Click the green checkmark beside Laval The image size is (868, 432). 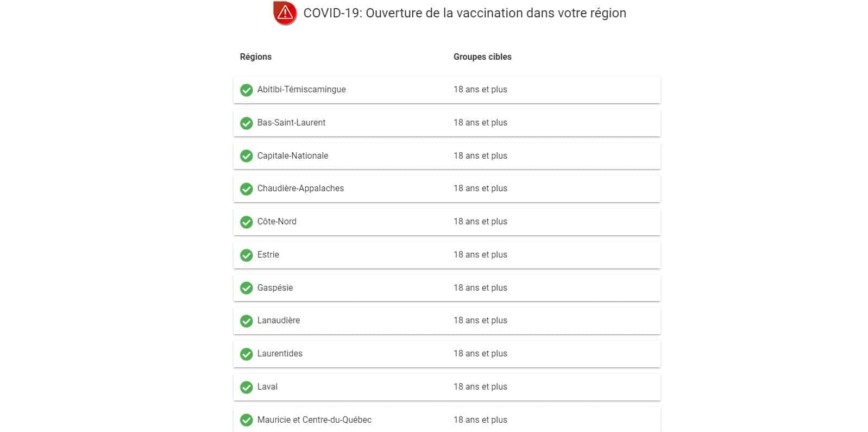(x=247, y=387)
